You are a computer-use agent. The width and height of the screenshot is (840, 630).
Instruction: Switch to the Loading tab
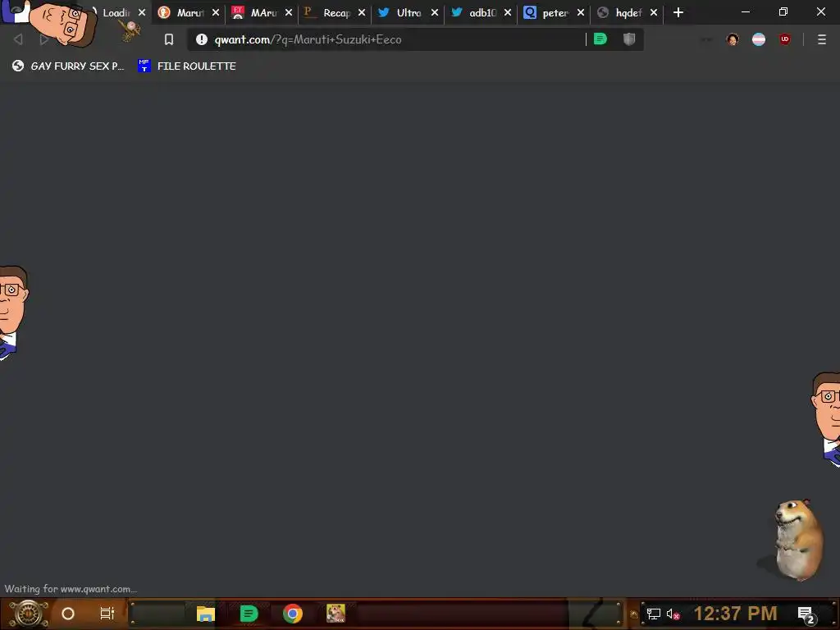pos(116,12)
